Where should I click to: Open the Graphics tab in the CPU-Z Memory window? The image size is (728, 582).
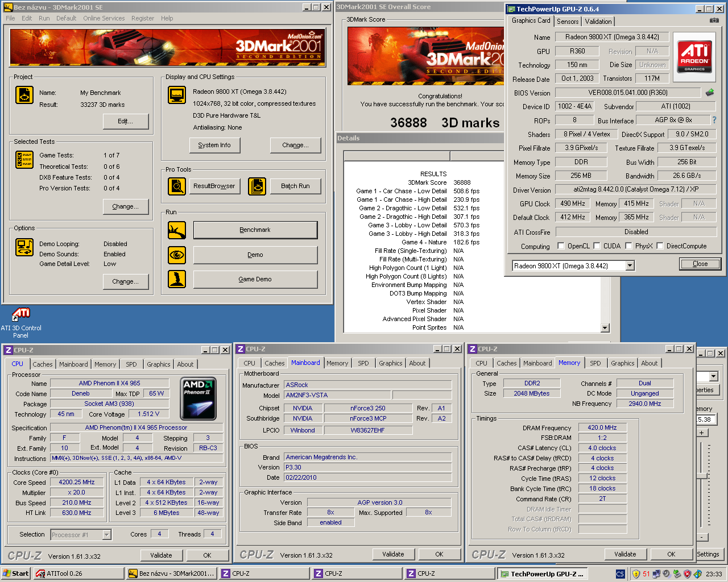[x=623, y=363]
